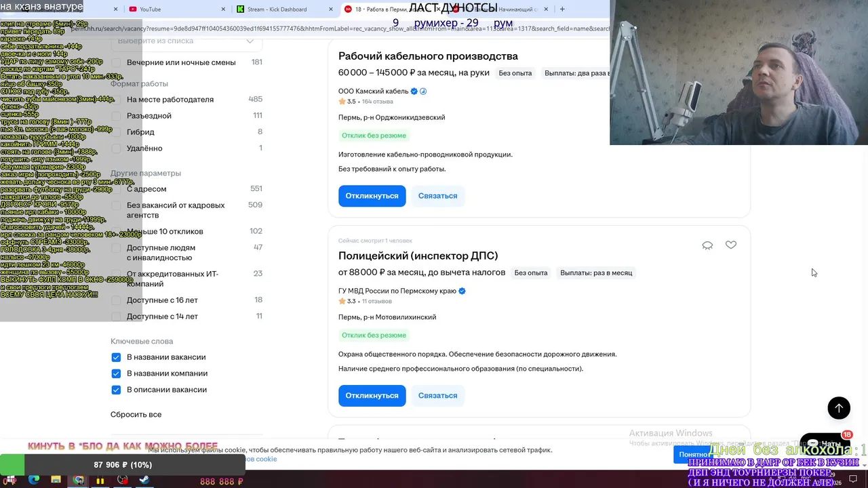Click Связаться for Полицейский vacancy
Screen dimensions: 868x488
tap(437, 396)
